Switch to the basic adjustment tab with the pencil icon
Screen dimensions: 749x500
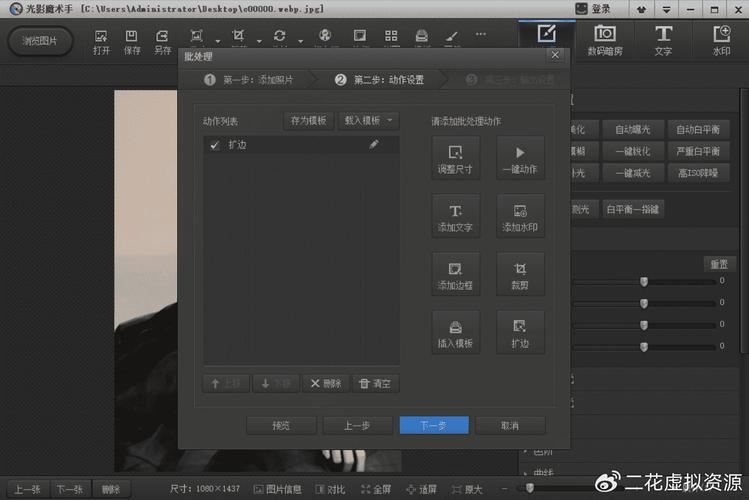point(546,34)
